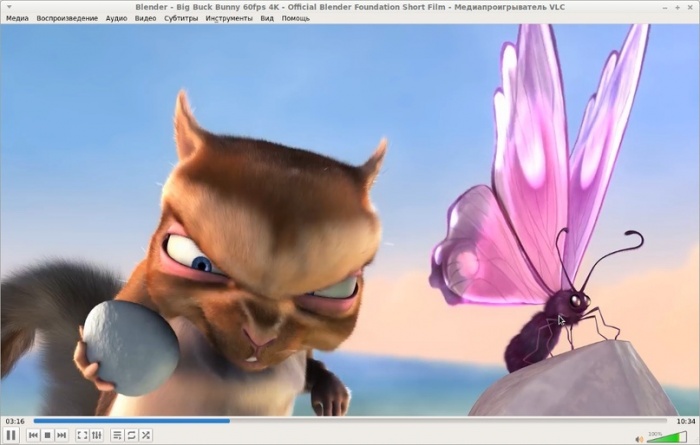Image resolution: width=700 pixels, height=445 pixels.
Task: Seek on the playback progress bar
Action: (x=350, y=421)
